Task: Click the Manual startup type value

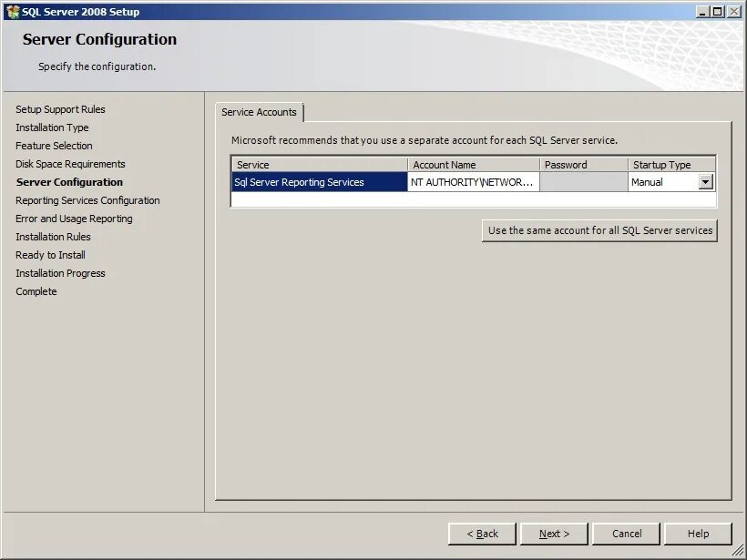Action: click(647, 182)
